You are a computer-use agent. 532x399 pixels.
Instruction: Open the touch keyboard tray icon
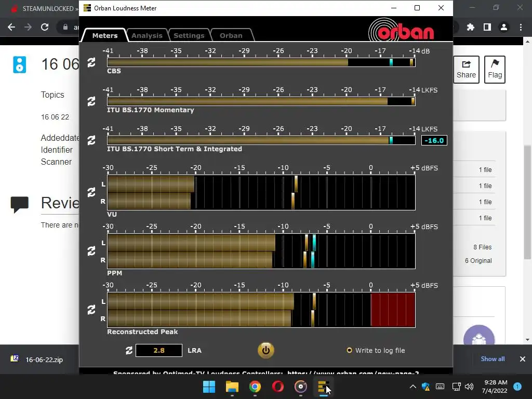[440, 387]
